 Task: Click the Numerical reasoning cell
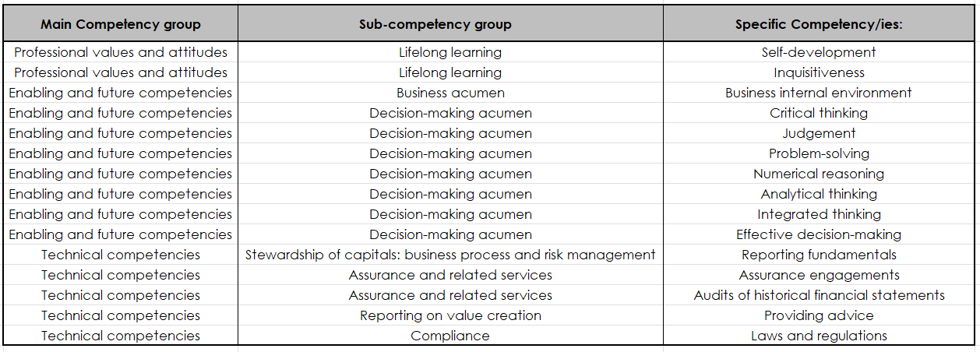819,174
